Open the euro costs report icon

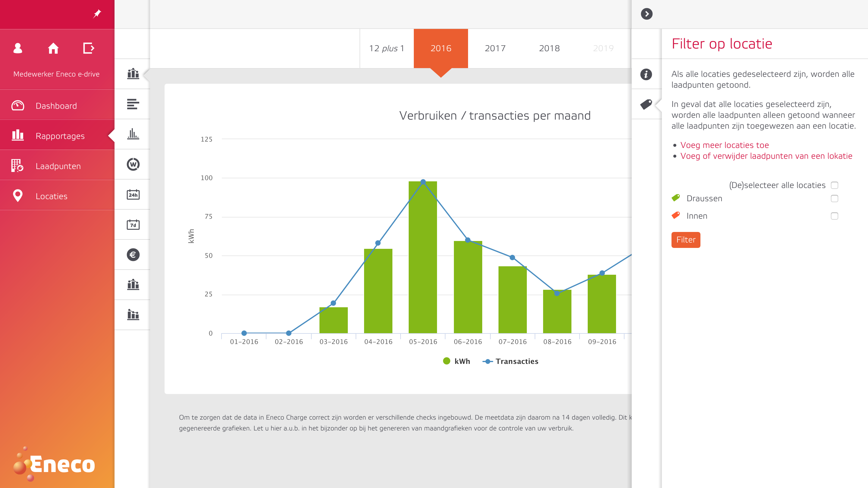tap(133, 255)
